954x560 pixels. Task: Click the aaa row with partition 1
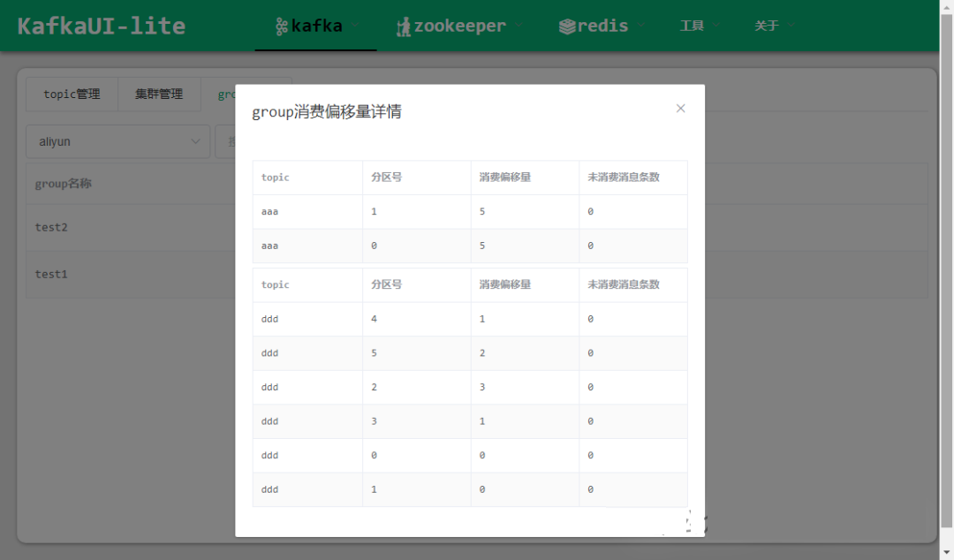[470, 212]
